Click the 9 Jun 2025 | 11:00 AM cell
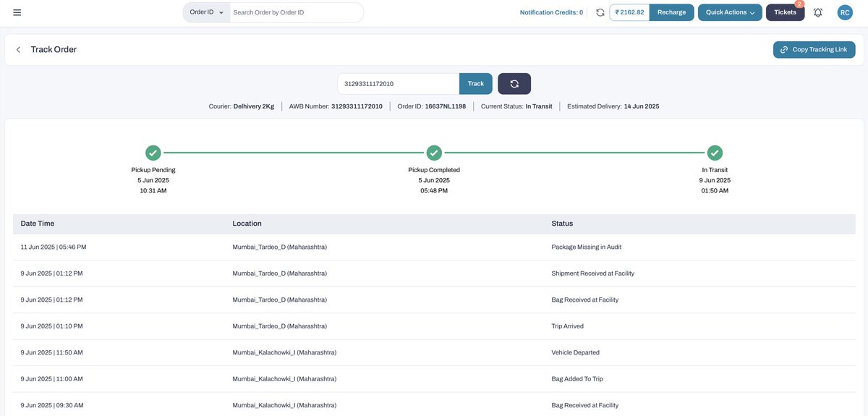Screen dimensions: 868x416 coord(51,379)
